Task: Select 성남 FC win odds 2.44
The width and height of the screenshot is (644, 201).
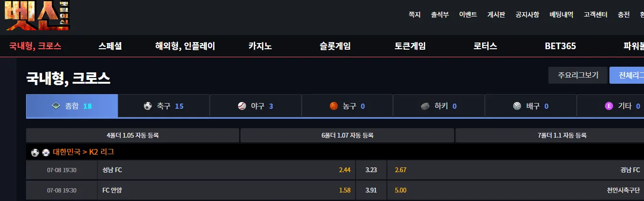Action: click(x=345, y=170)
